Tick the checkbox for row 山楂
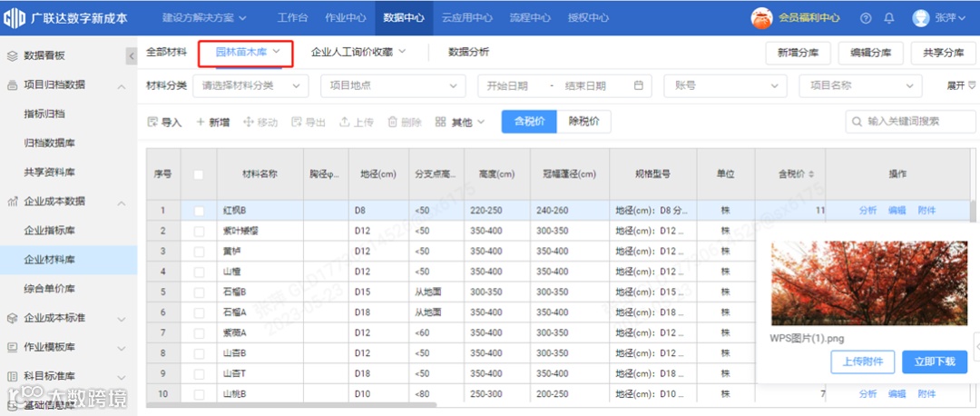Image resolution: width=980 pixels, height=416 pixels. tap(199, 272)
